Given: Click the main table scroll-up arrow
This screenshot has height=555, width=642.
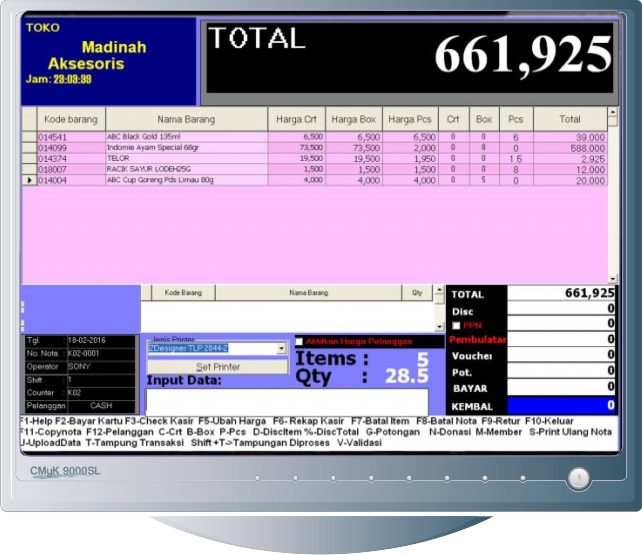Looking at the screenshot, I should tap(613, 112).
